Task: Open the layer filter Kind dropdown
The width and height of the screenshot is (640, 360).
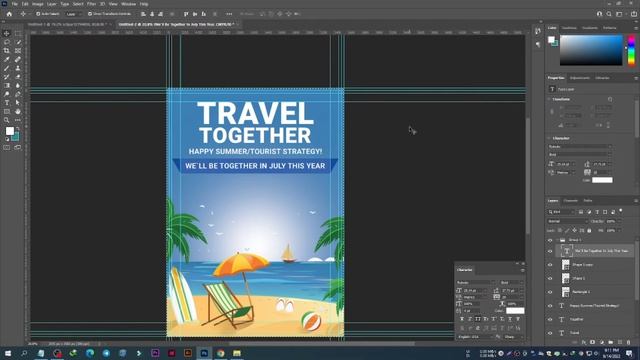Action: tap(561, 212)
